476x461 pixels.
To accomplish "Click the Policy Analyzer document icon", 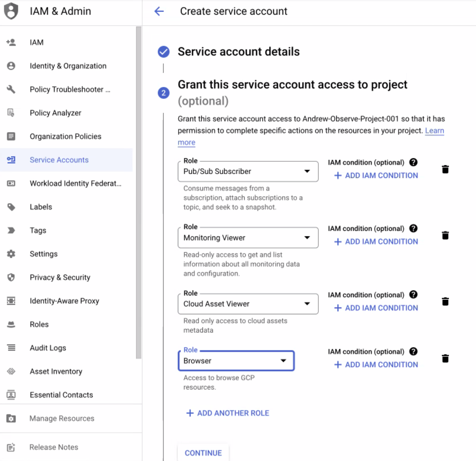I will coord(11,113).
